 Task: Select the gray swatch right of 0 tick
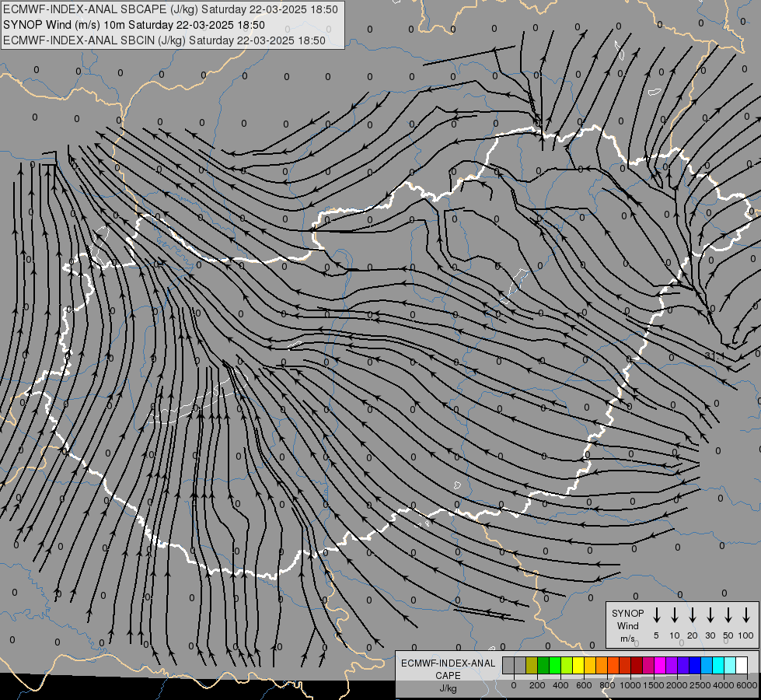(520, 665)
